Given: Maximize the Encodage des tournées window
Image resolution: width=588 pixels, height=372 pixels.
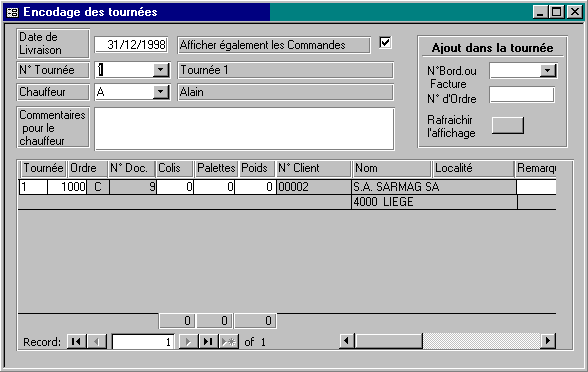Looking at the screenshot, I should coord(557,12).
